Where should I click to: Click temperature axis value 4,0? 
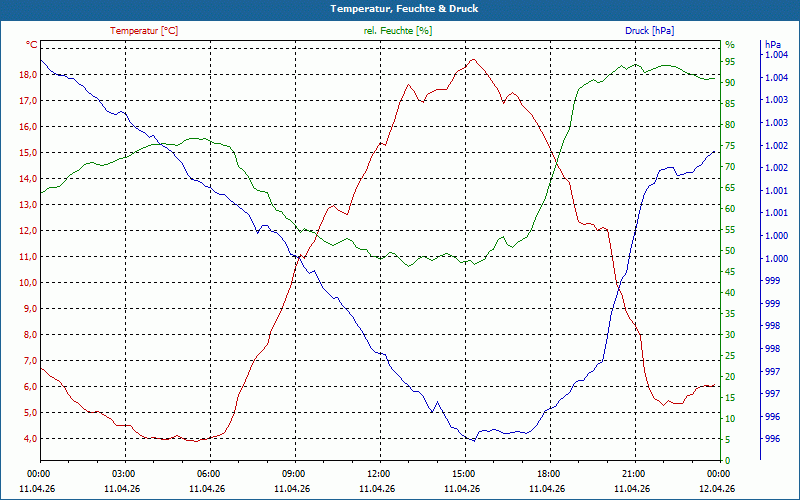[x=30, y=439]
